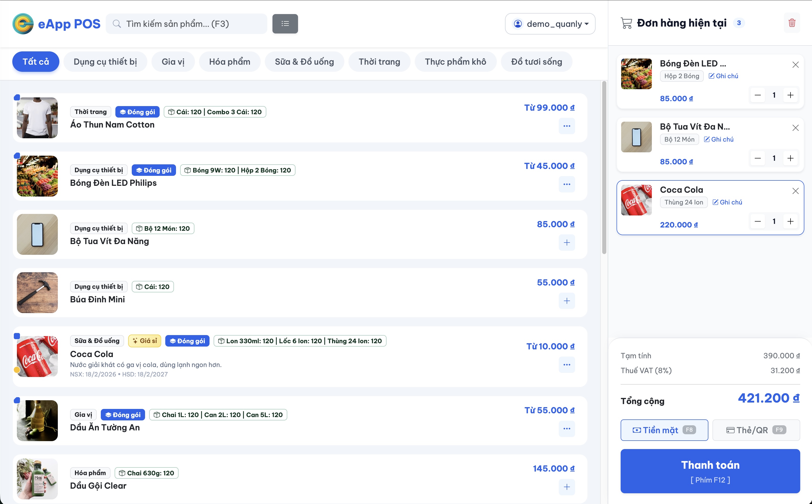Select Tiền mặt payment method

(x=664, y=430)
